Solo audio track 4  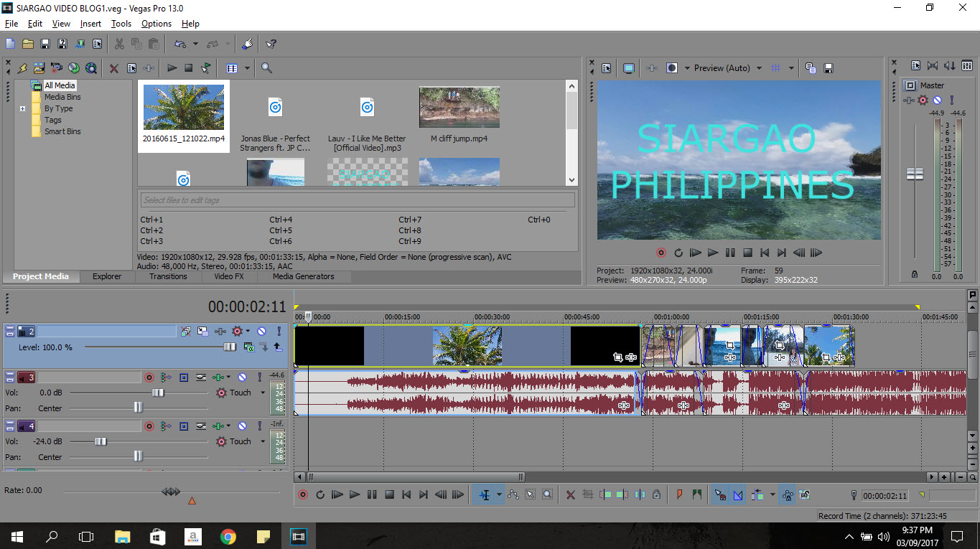click(x=260, y=426)
